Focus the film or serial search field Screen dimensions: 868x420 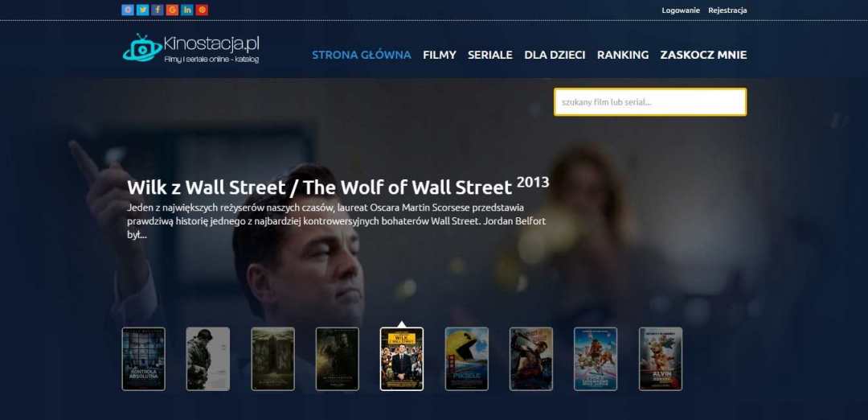point(649,102)
